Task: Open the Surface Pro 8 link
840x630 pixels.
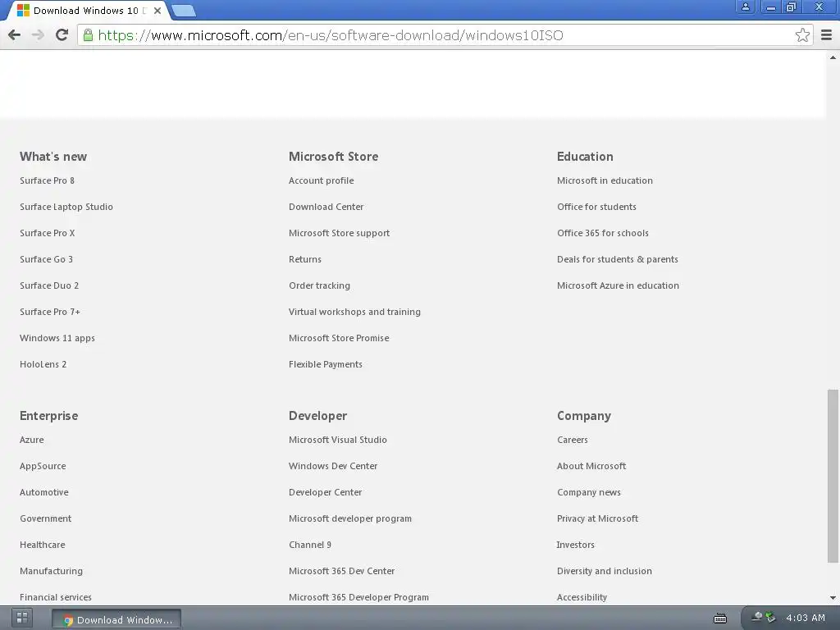Action: tap(47, 180)
